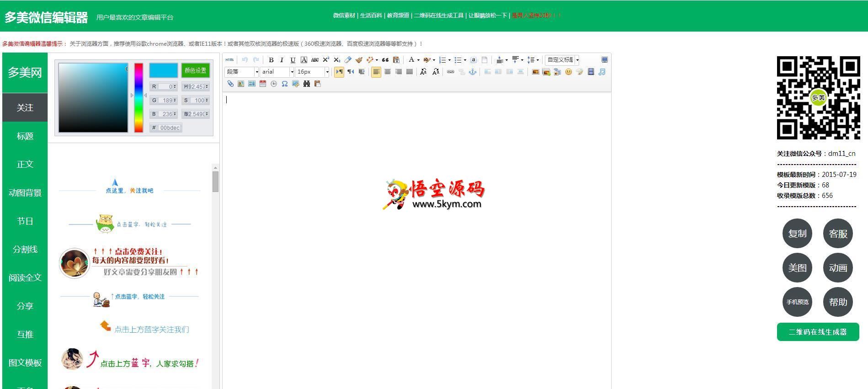Switch to HTML source view
This screenshot has height=389, width=868.
(230, 60)
